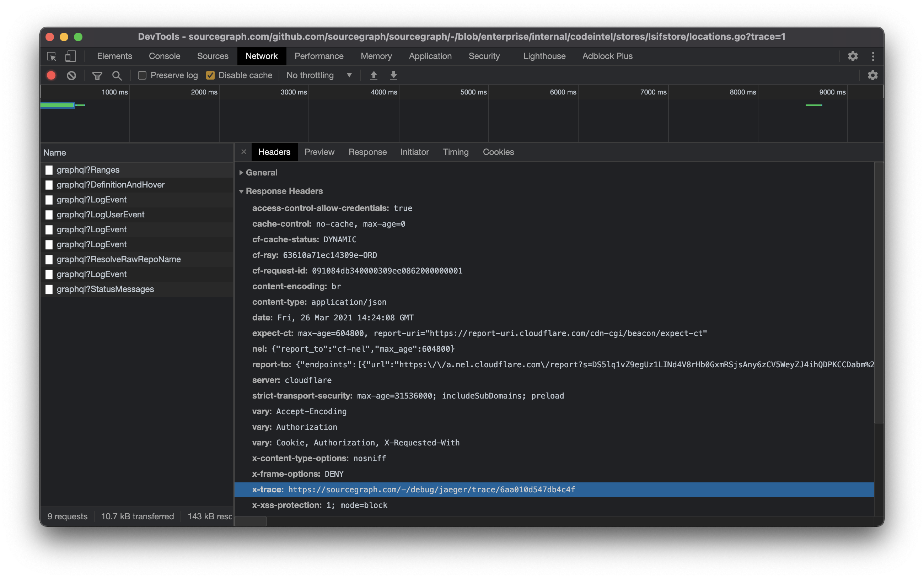
Task: Open the DevTools three-dot menu
Action: [x=873, y=56]
